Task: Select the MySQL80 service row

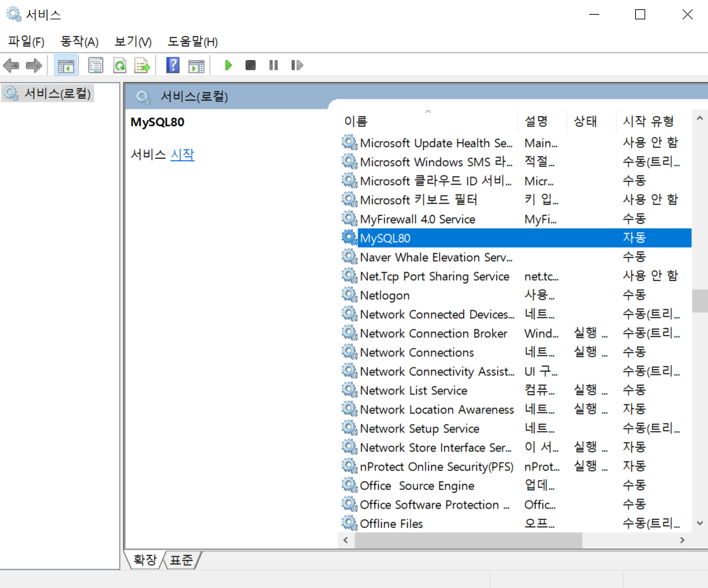Action: [x=516, y=238]
